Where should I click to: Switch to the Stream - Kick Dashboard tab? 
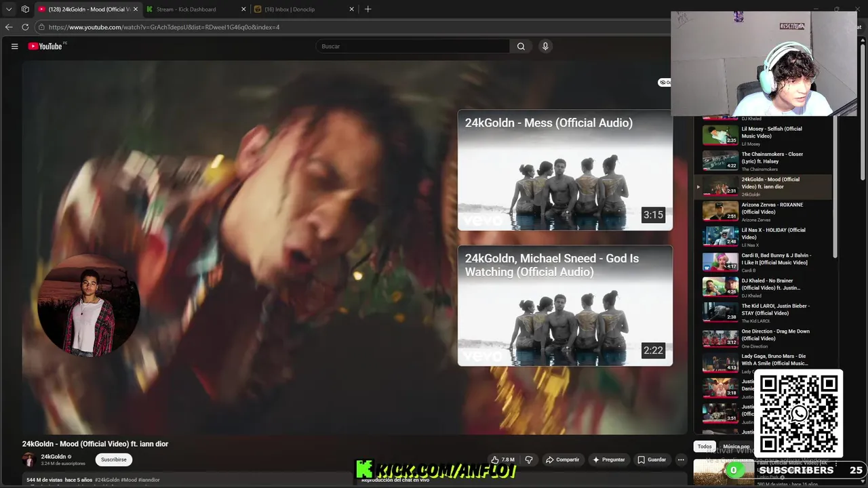(x=197, y=9)
